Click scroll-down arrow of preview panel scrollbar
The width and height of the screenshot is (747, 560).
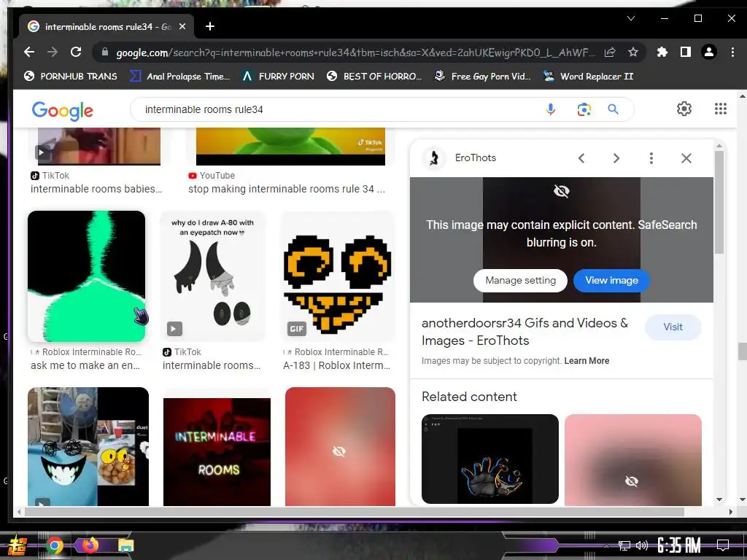[x=719, y=499]
